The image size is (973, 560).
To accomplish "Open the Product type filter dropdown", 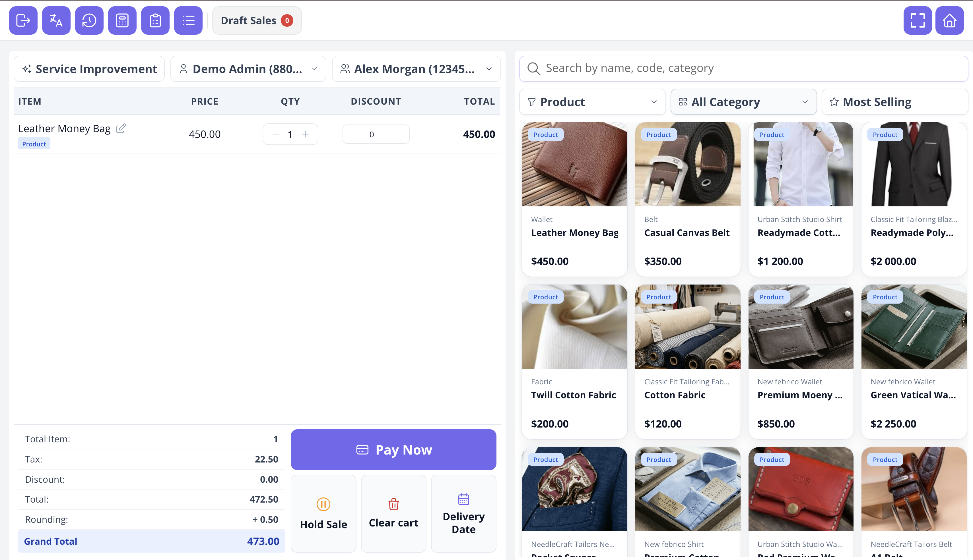I will (x=592, y=102).
